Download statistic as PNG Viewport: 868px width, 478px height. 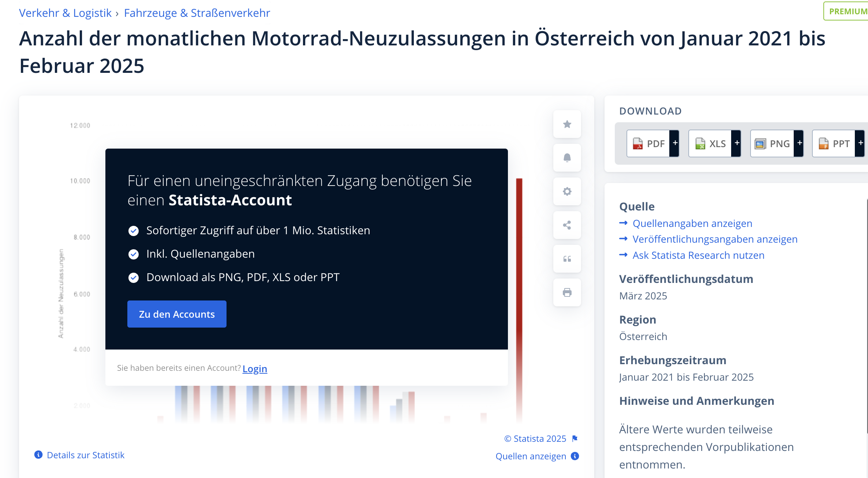coord(772,143)
